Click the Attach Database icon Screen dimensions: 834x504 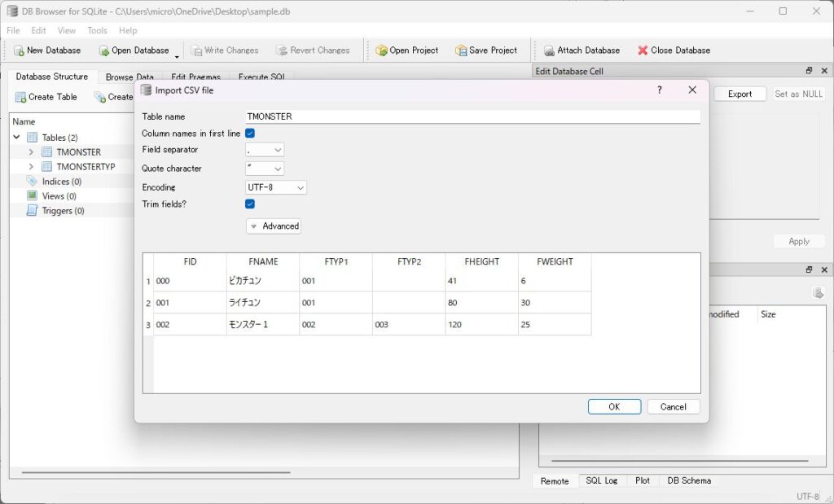(549, 50)
